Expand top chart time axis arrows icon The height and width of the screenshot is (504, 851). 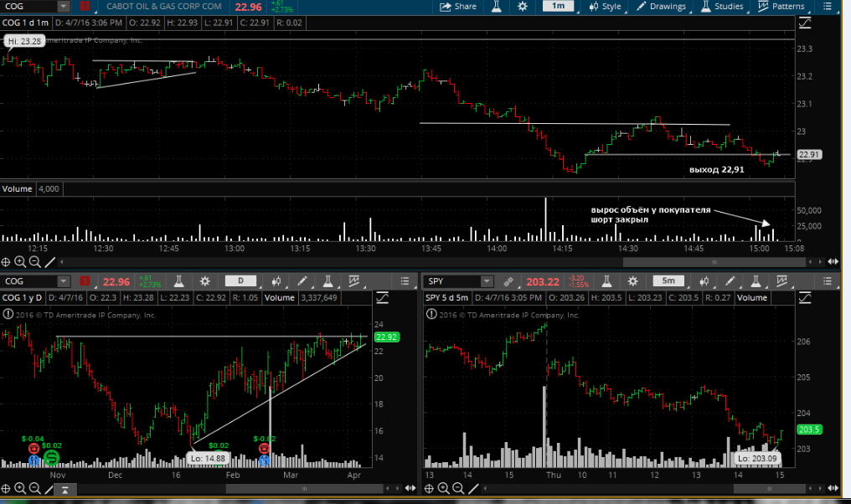coord(833,262)
